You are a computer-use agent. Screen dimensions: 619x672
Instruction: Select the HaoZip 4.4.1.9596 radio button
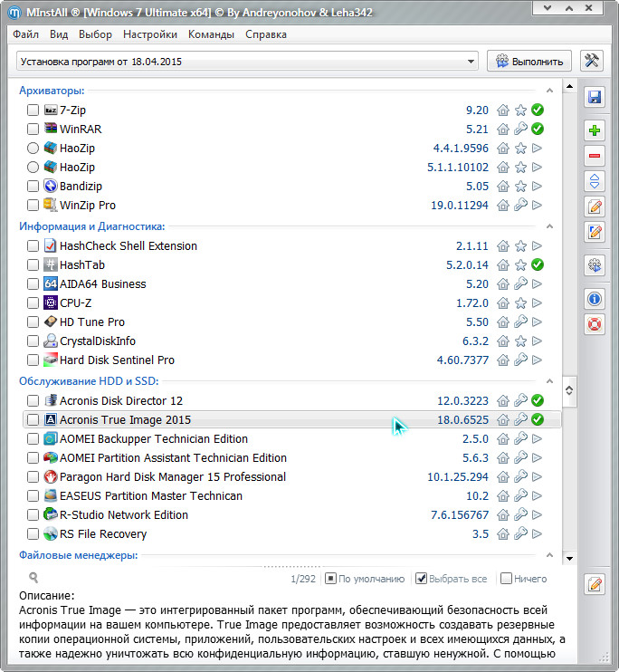33,149
